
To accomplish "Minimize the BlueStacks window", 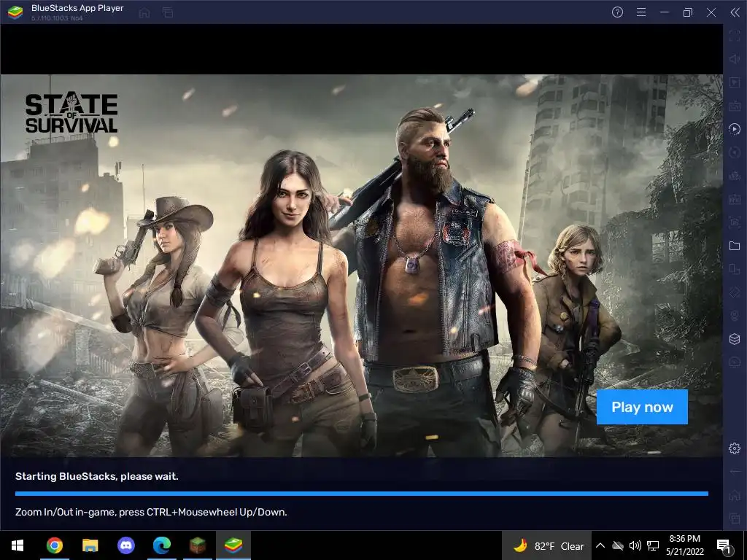I will click(665, 12).
